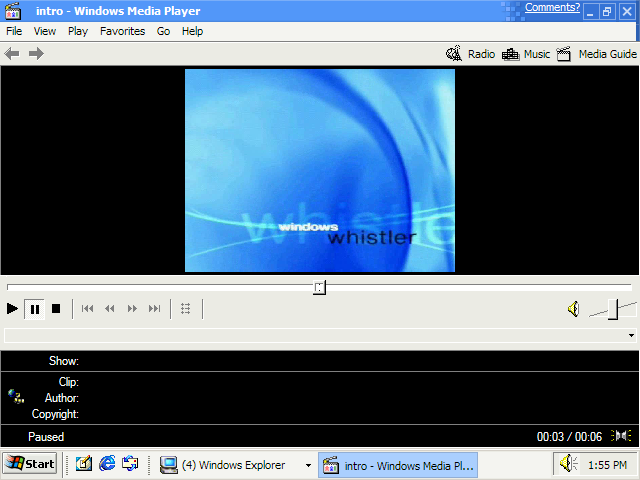
Task: Click the globe icon next to Clip info
Action: point(16,396)
